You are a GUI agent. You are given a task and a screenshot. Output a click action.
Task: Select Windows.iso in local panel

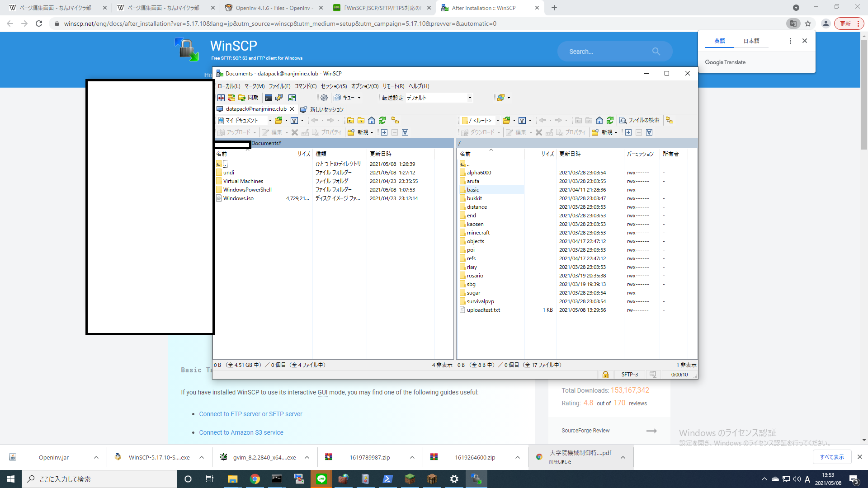[x=238, y=198]
